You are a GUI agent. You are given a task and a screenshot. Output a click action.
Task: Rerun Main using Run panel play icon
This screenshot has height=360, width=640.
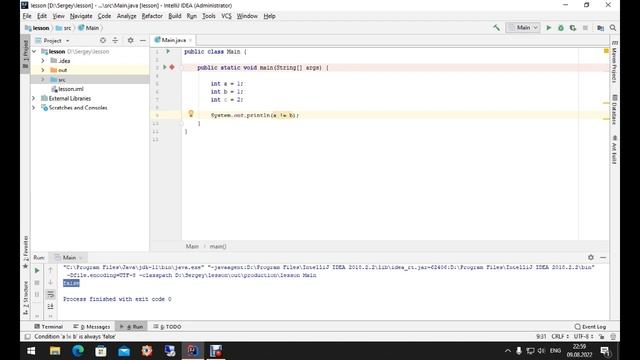[x=37, y=270]
